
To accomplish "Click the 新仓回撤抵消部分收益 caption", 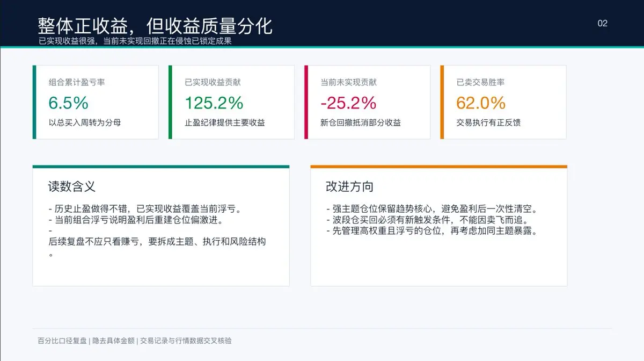I will pyautogui.click(x=361, y=122).
